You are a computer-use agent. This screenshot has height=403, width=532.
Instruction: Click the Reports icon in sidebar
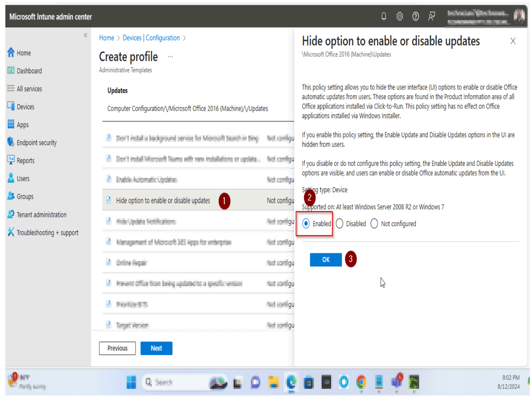11,160
